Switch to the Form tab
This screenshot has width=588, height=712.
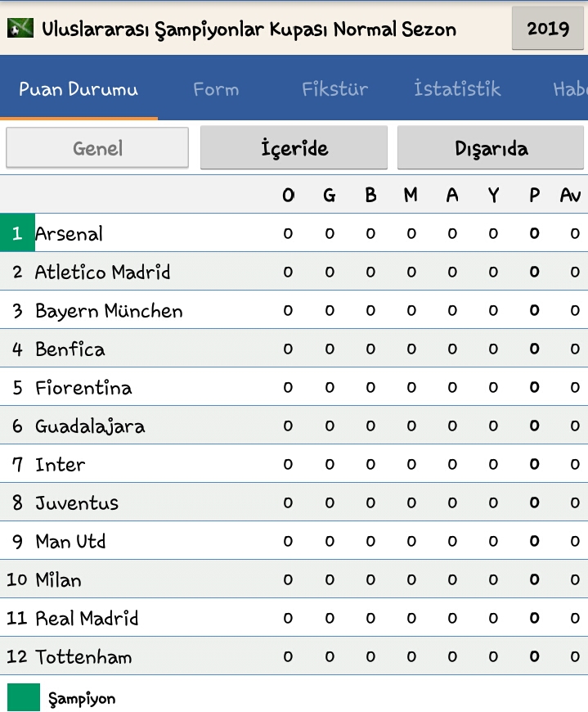(x=216, y=89)
